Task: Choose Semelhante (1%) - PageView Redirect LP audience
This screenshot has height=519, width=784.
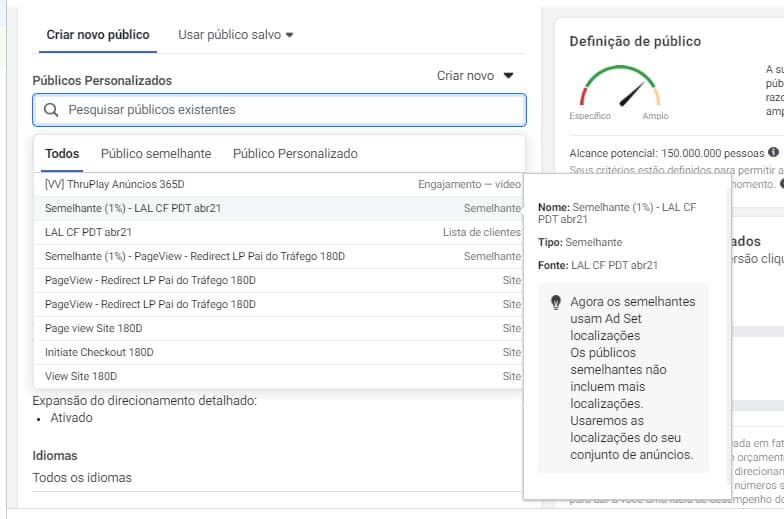Action: pos(279,256)
